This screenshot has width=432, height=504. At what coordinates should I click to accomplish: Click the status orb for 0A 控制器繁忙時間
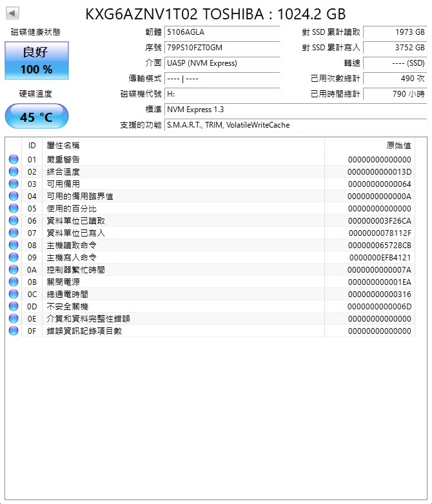[14, 269]
